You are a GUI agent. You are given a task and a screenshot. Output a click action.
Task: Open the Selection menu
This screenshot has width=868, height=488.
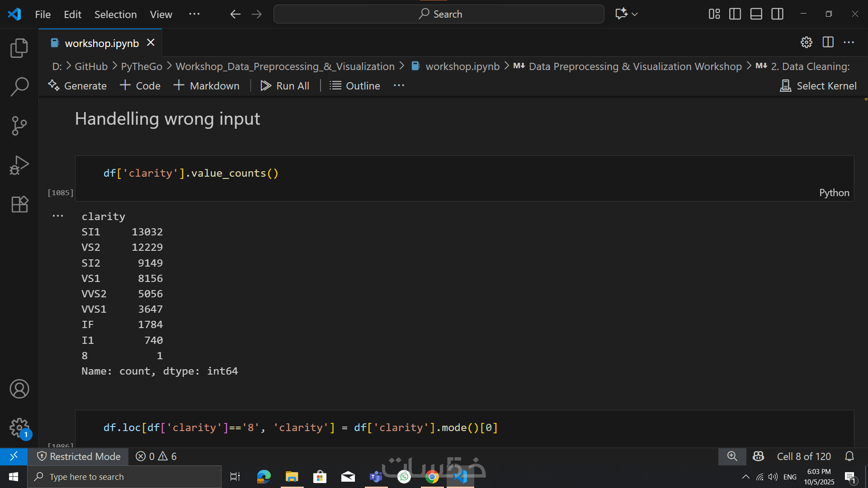point(115,14)
